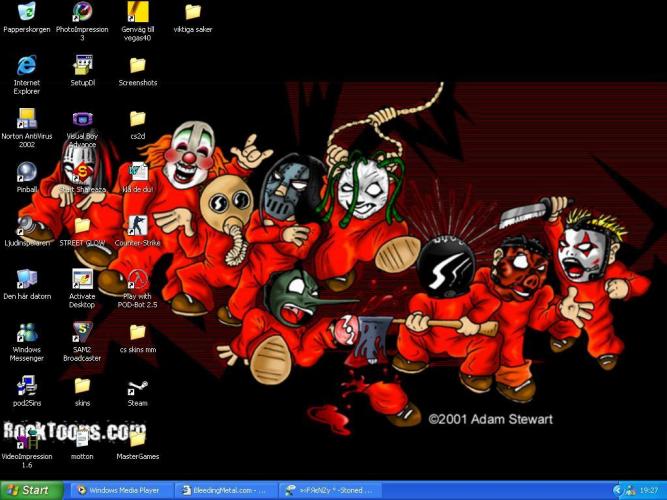Select the Start Shareaza shortcut
This screenshot has height=500, width=667.
point(82,172)
